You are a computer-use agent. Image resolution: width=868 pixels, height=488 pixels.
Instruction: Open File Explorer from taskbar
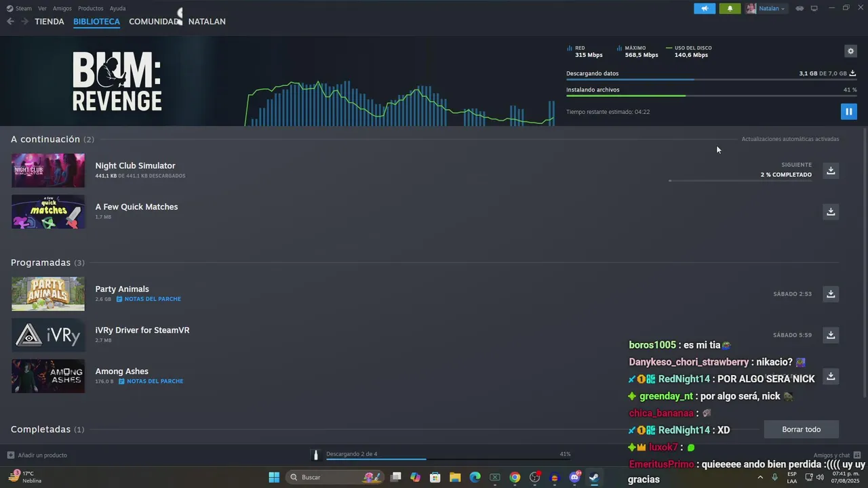(x=455, y=477)
